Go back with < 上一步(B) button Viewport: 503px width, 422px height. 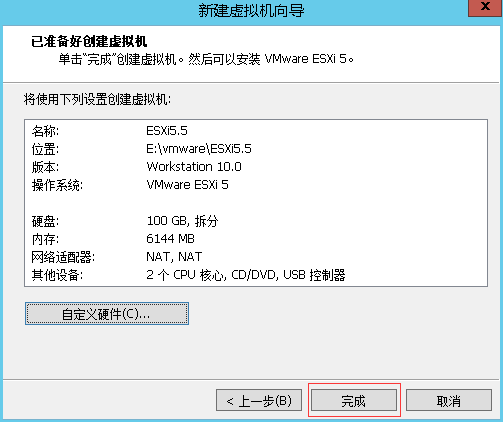click(x=259, y=400)
